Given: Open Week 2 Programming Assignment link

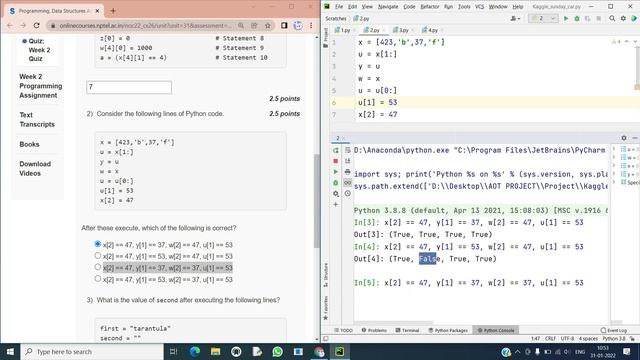Looking at the screenshot, I should [x=40, y=86].
